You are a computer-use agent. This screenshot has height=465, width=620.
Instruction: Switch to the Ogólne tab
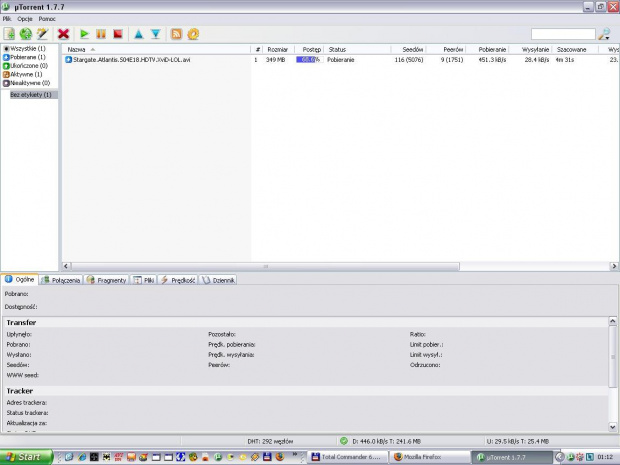[20, 280]
